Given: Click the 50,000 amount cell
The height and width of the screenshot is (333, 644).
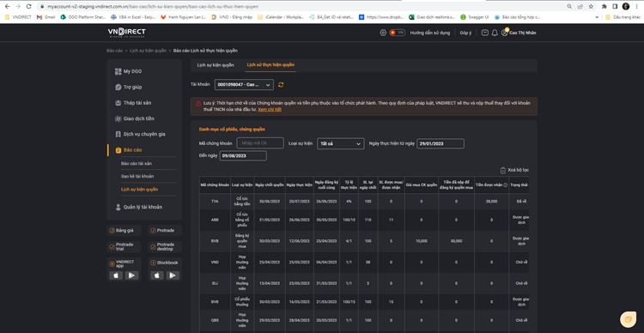Looking at the screenshot, I should 456,241.
